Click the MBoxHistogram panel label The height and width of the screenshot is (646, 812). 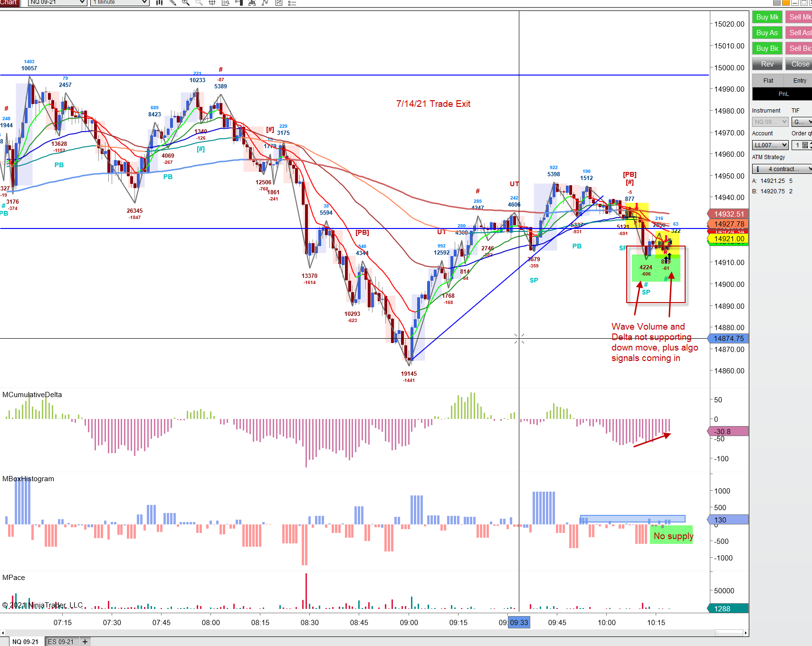tap(28, 479)
